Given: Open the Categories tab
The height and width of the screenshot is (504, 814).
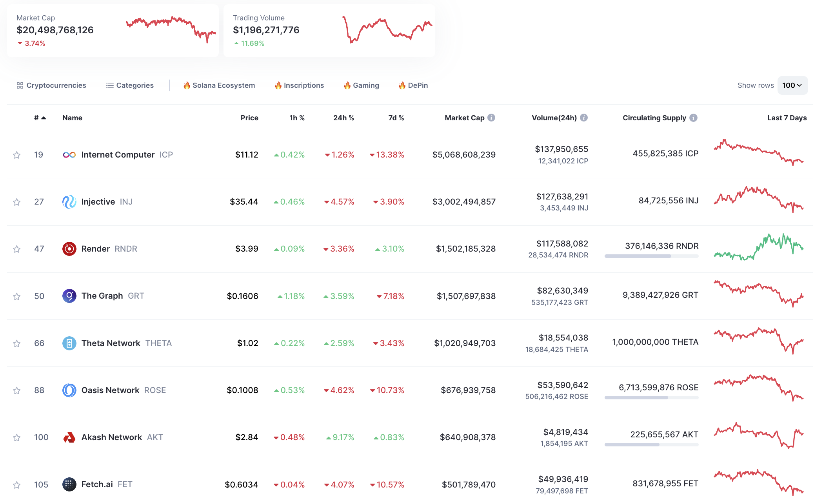Looking at the screenshot, I should [130, 85].
